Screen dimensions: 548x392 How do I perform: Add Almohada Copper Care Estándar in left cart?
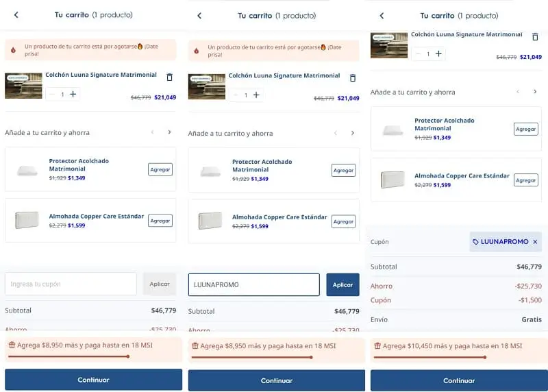[160, 221]
